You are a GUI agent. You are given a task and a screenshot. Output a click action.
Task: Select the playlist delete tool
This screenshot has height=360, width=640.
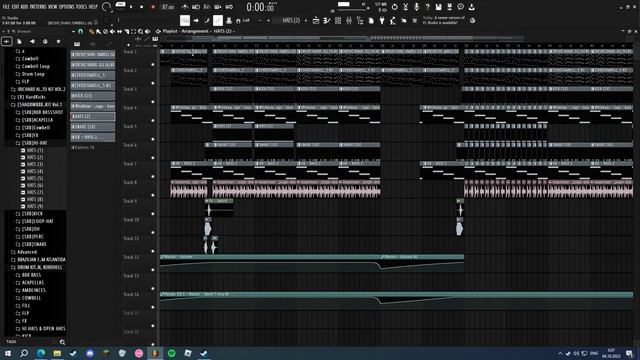105,31
